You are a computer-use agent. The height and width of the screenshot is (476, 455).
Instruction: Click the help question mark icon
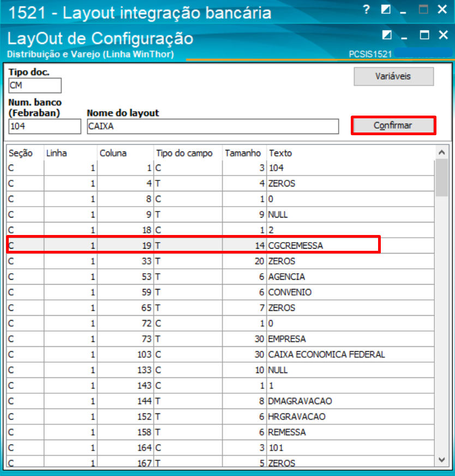(x=366, y=10)
